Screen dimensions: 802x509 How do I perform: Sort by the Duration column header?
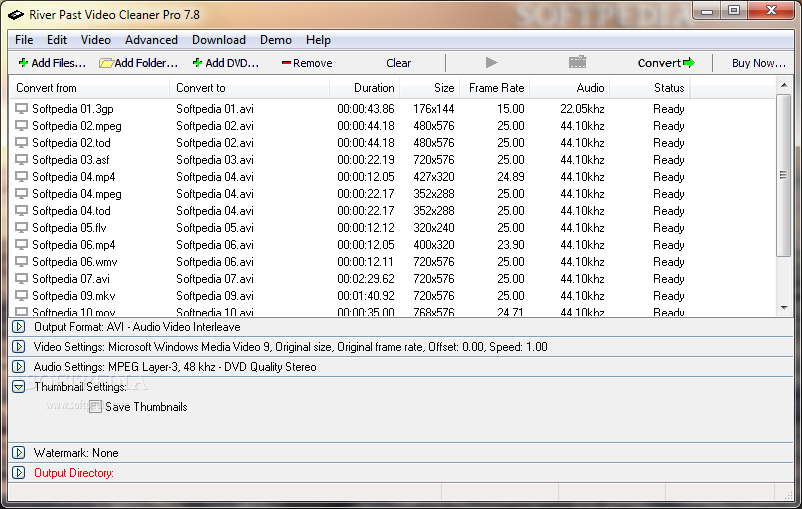(x=364, y=88)
